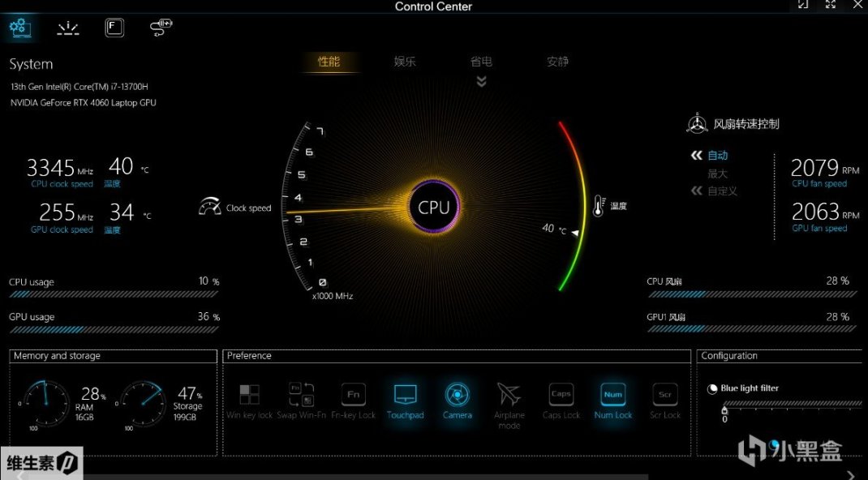Click the central CPU dial button
The image size is (868, 480).
(434, 207)
